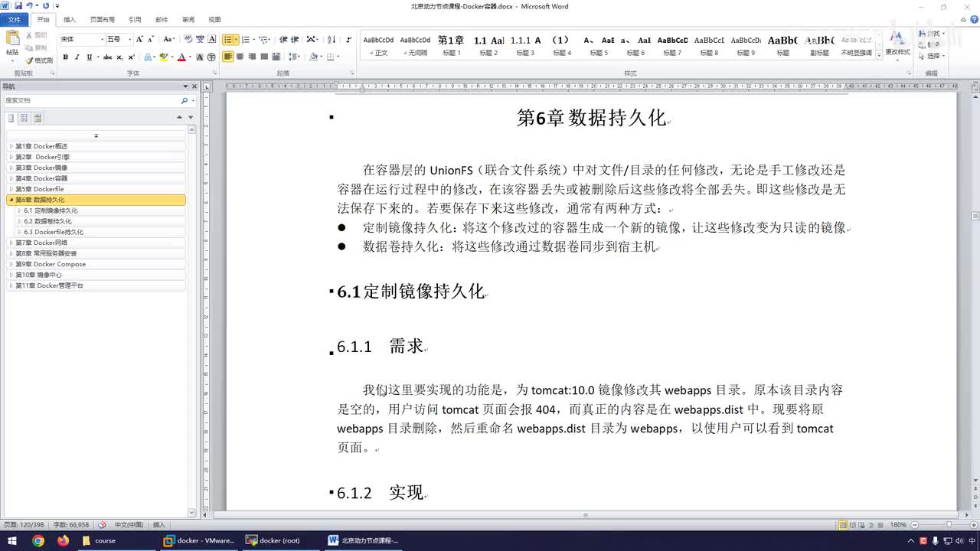
Task: Click the Justify alignment icon
Action: point(264,57)
